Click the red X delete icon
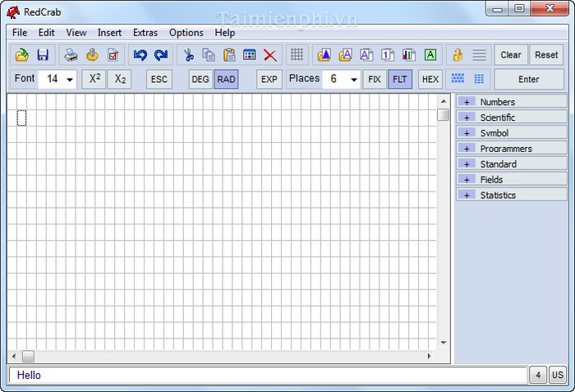The image size is (575, 392). tap(269, 55)
